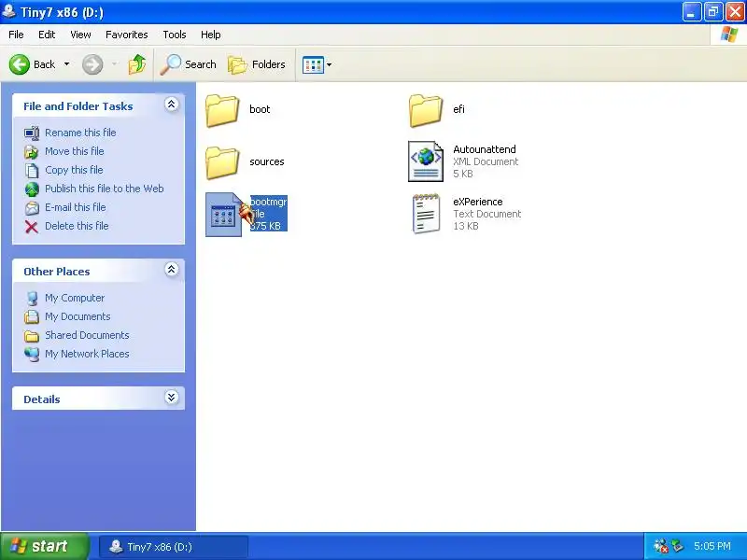
Task: Open the Start menu
Action: pos(45,546)
